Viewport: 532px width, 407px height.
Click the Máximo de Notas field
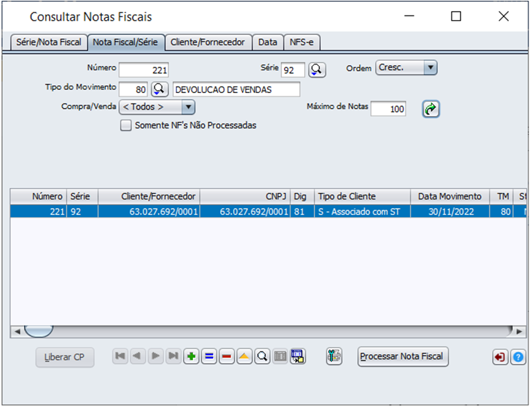tap(388, 109)
